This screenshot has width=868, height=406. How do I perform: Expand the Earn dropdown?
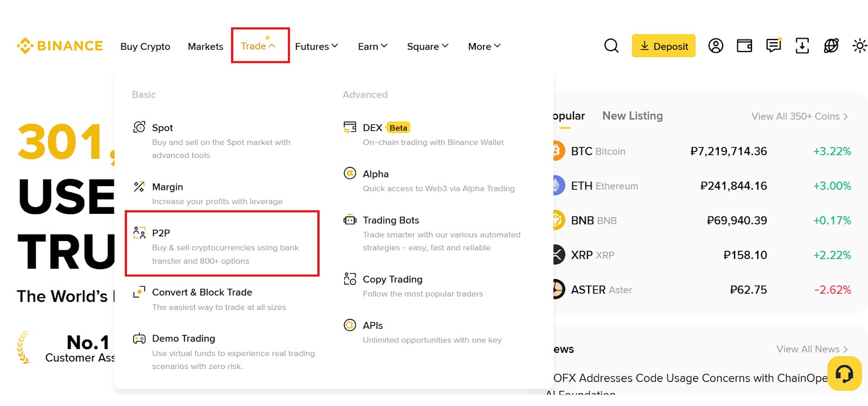[373, 47]
